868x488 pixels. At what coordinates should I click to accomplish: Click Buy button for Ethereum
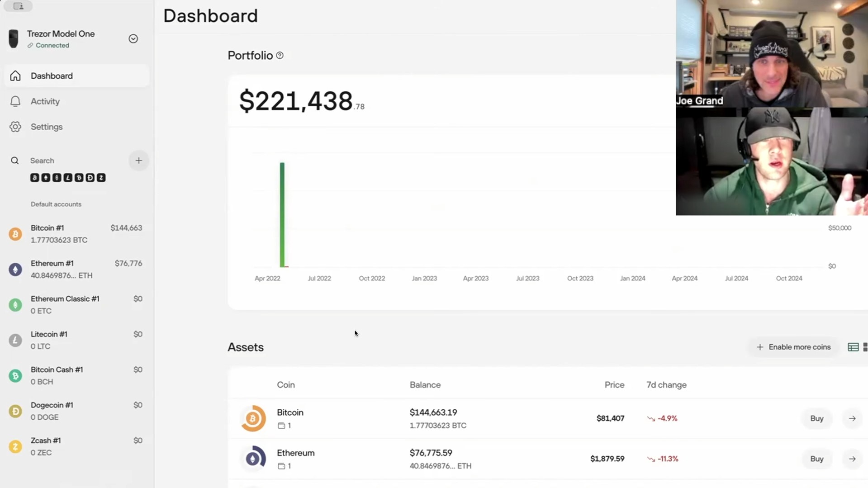[816, 459]
